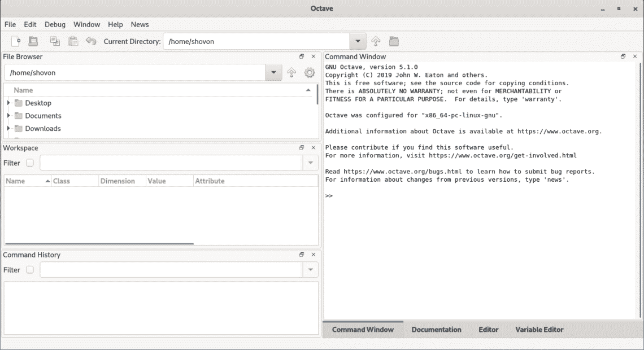
Task: Enable the Workspace filter checkbox
Action: tap(30, 163)
